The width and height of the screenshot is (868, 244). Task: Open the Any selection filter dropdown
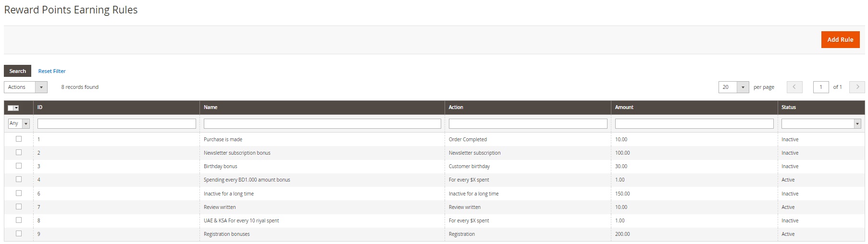point(19,123)
